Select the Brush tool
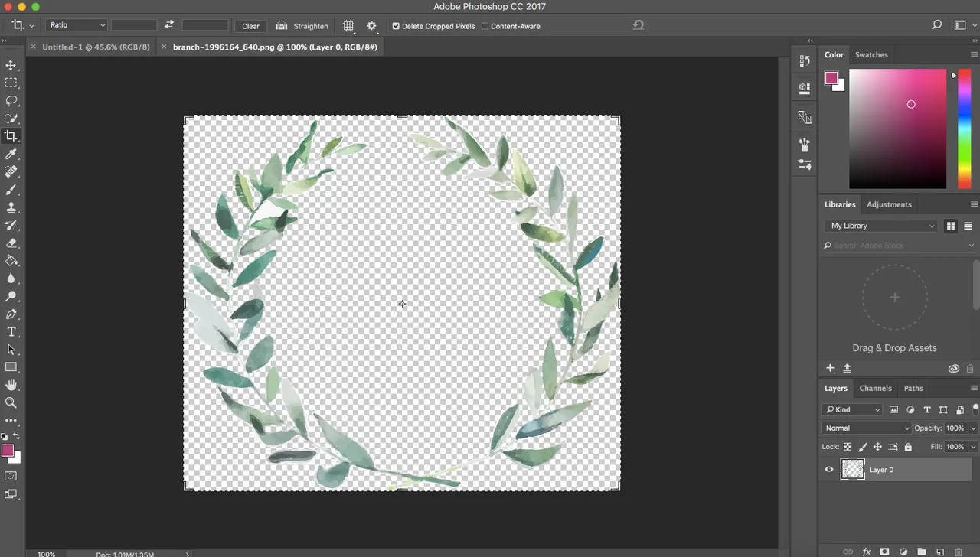 (x=11, y=190)
